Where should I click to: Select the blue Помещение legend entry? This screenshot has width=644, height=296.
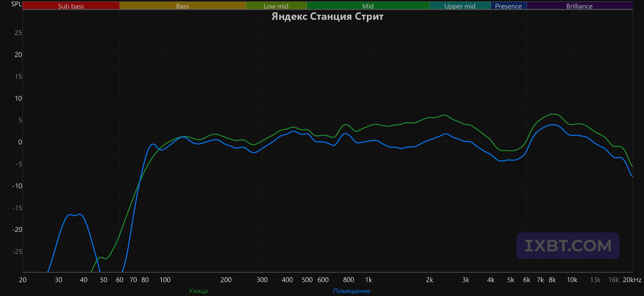point(352,291)
